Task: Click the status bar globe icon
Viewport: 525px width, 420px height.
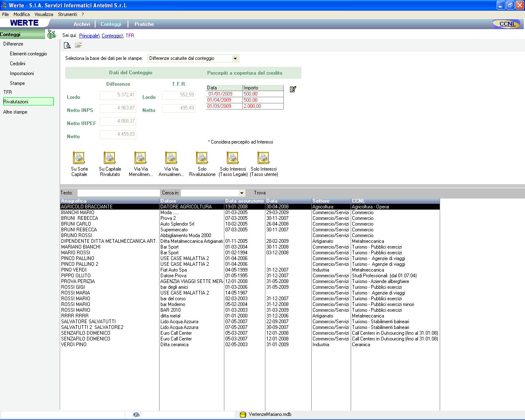Action: click(x=136, y=415)
